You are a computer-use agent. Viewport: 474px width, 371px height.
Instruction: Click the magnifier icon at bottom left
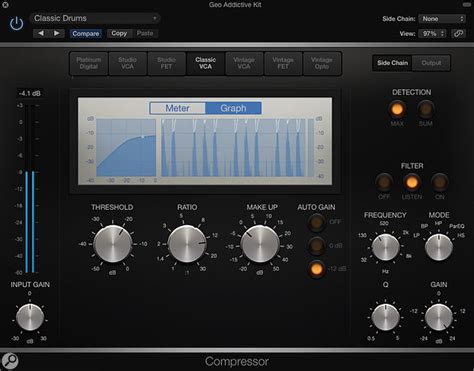pos(10,360)
